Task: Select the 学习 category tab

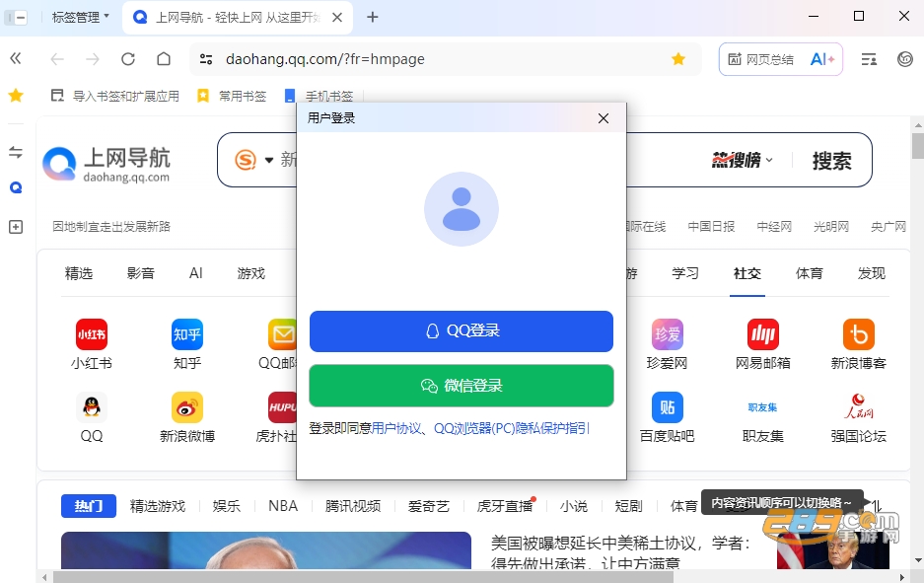Action: click(x=685, y=273)
